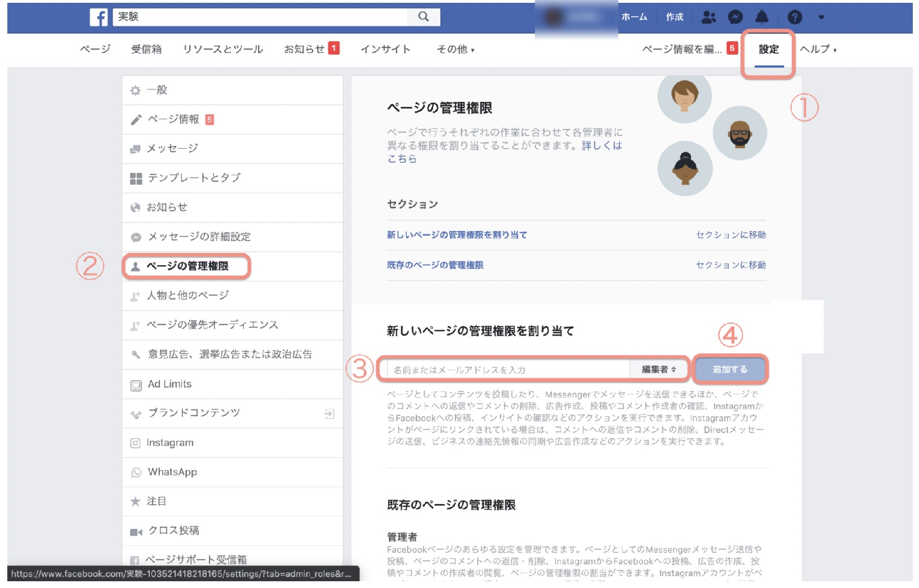Click the Instagram icon in sidebar

click(x=136, y=443)
